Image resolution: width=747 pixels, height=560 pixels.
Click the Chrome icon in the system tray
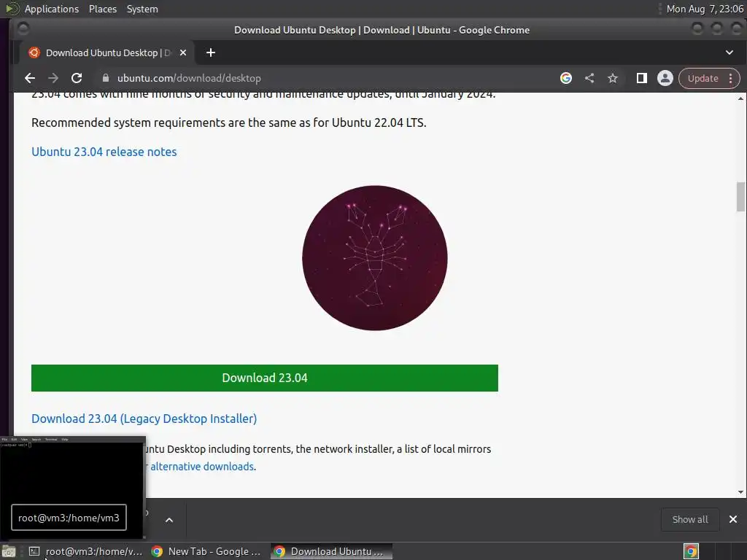pyautogui.click(x=692, y=551)
